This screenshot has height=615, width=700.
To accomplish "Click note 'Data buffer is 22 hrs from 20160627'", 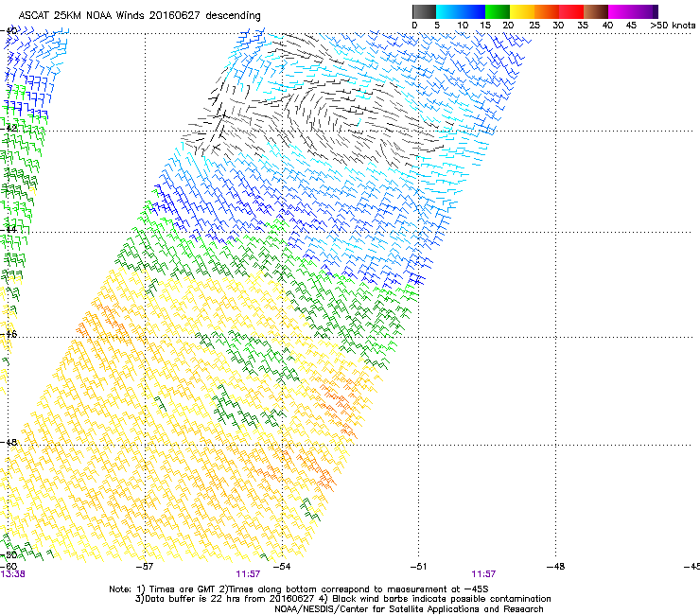I will click(230, 599).
